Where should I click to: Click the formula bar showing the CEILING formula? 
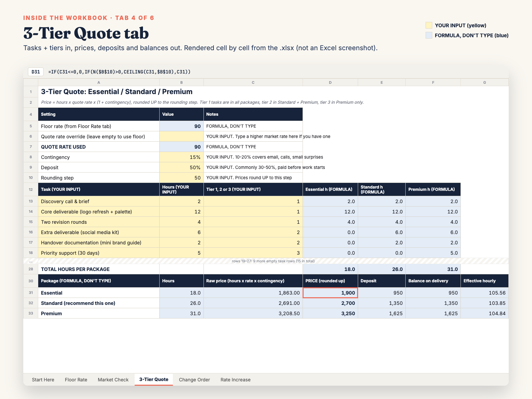119,72
